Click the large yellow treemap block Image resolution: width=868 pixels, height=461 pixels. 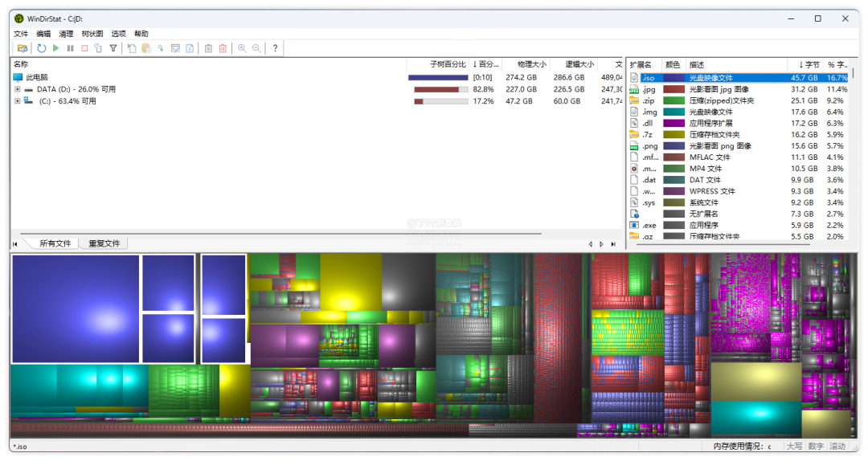(350, 282)
